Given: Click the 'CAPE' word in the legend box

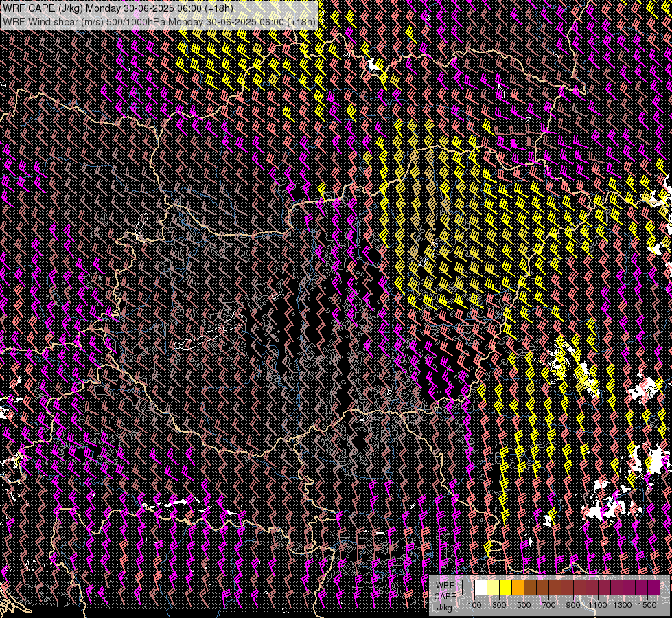Looking at the screenshot, I should click(445, 597).
